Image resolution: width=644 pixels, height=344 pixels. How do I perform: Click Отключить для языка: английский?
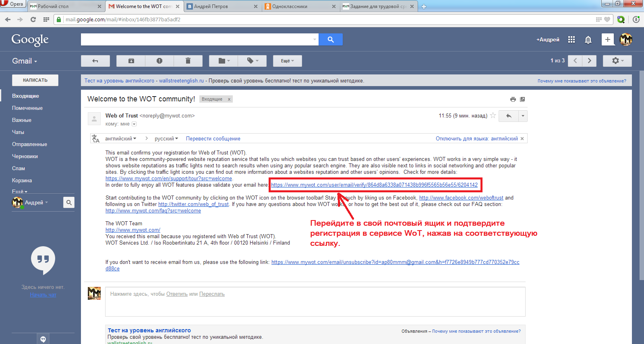pos(477,138)
